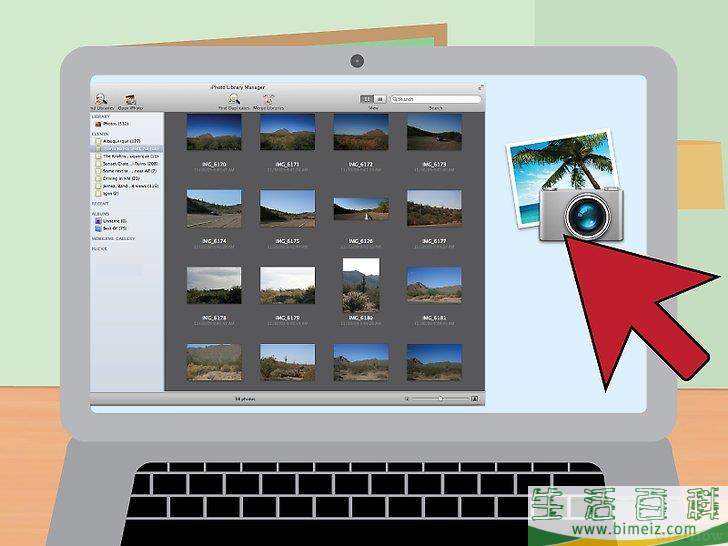Click the Quit iPhoto toolbar icon
Image resolution: width=728 pixels, height=546 pixels.
pyautogui.click(x=129, y=99)
